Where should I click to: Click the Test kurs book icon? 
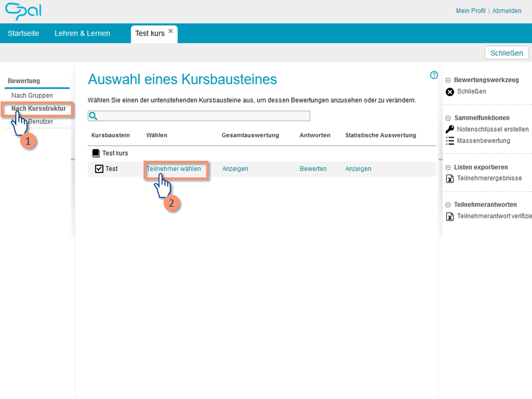96,154
